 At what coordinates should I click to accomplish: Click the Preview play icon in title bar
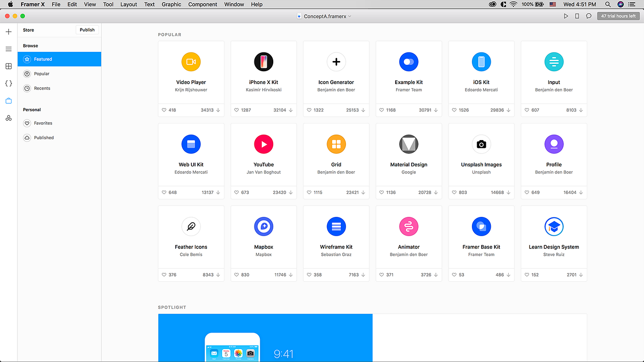click(x=566, y=16)
